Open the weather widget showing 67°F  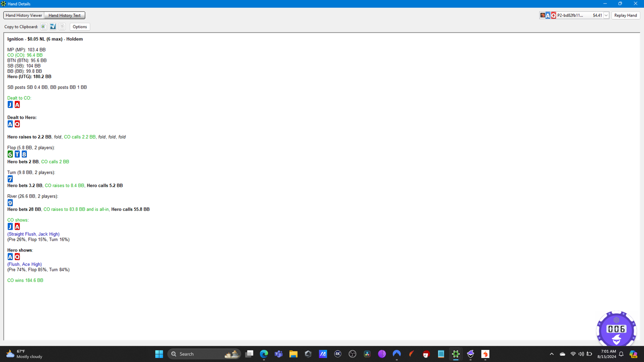tap(25, 354)
